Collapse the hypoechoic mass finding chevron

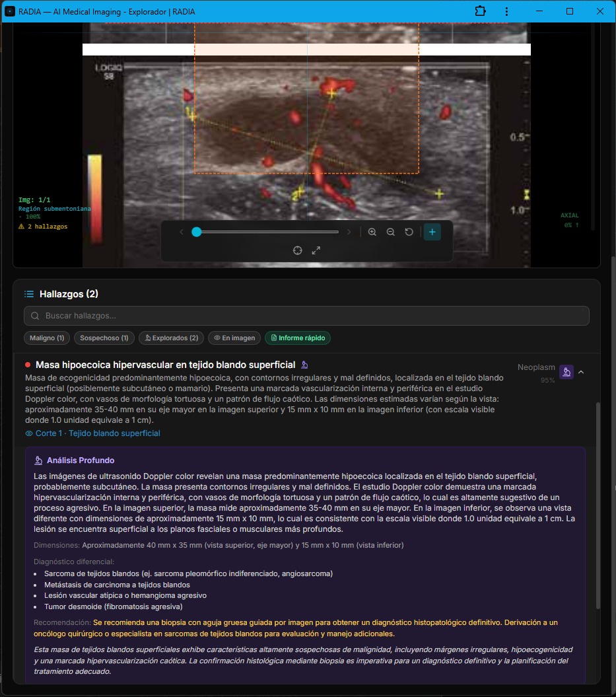pyautogui.click(x=581, y=372)
